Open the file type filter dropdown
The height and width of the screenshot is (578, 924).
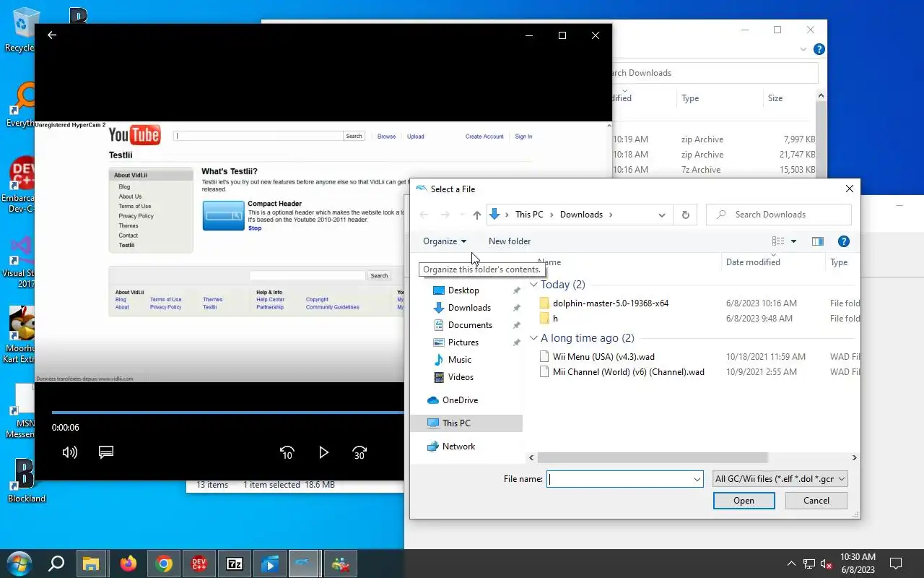point(780,479)
